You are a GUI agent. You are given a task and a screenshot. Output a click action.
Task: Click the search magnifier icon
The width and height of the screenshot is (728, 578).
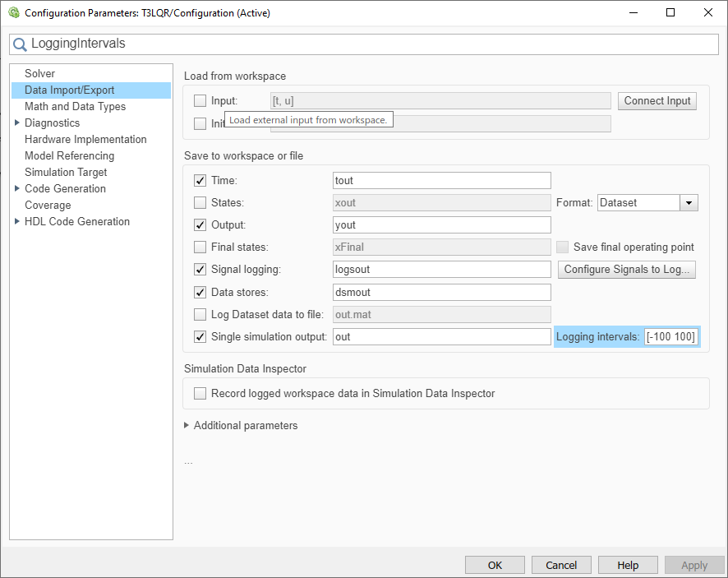pos(20,44)
